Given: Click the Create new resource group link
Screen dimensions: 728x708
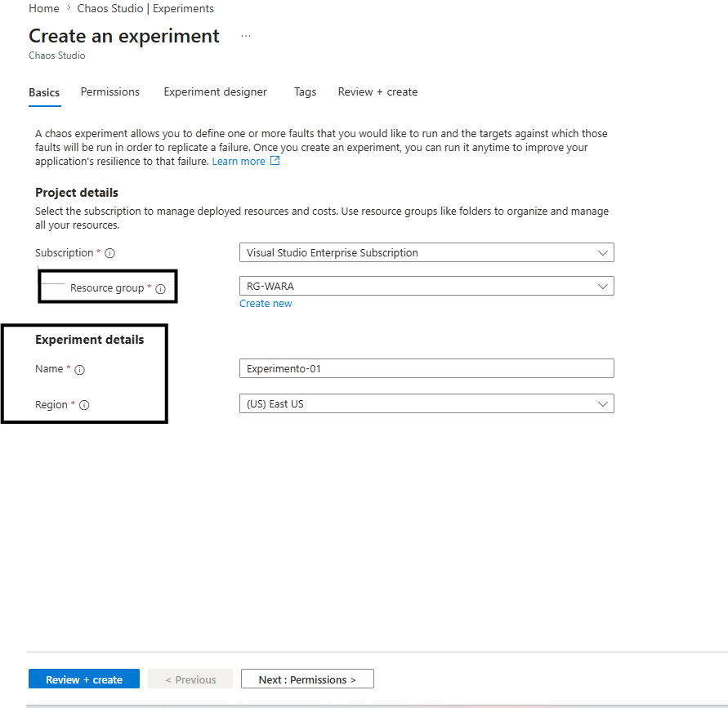Looking at the screenshot, I should pyautogui.click(x=266, y=304).
